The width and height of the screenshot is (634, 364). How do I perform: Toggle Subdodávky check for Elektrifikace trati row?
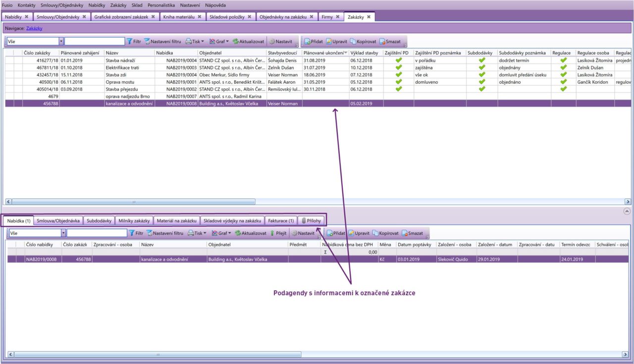tap(482, 67)
